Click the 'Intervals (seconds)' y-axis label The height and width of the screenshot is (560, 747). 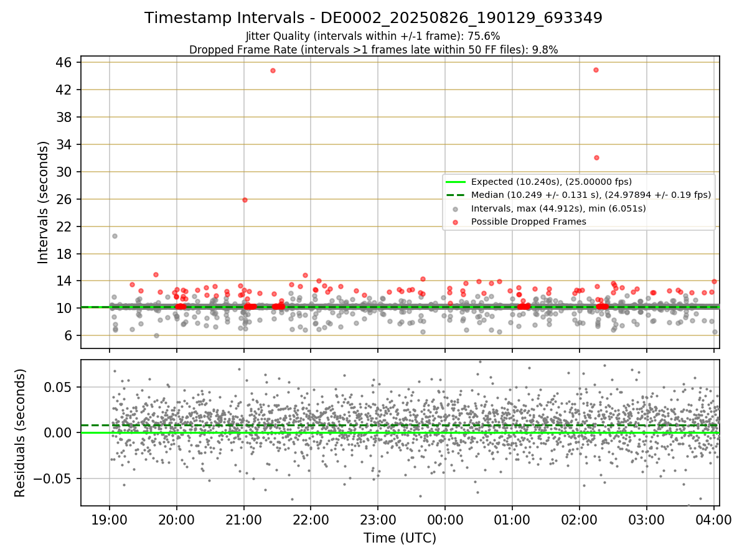point(44,202)
